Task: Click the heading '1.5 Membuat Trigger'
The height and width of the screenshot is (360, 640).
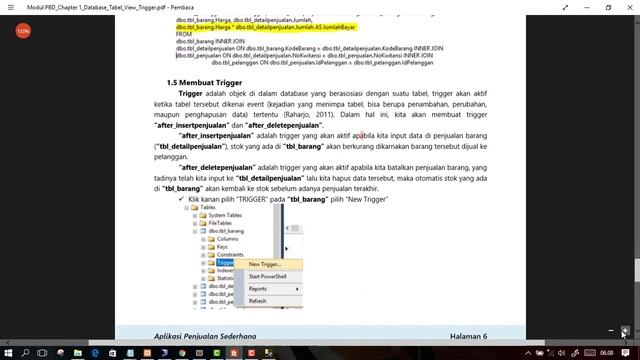Action: coord(204,82)
